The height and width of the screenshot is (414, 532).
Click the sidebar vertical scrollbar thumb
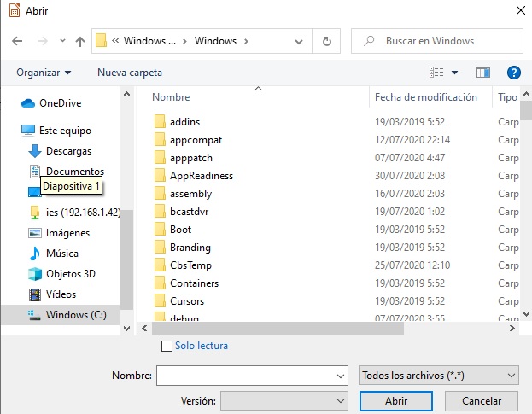(126, 259)
